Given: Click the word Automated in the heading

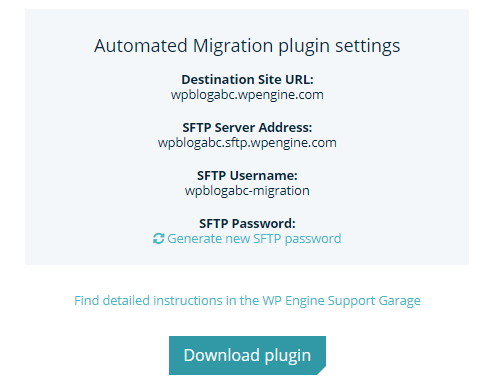Looking at the screenshot, I should pos(141,46).
